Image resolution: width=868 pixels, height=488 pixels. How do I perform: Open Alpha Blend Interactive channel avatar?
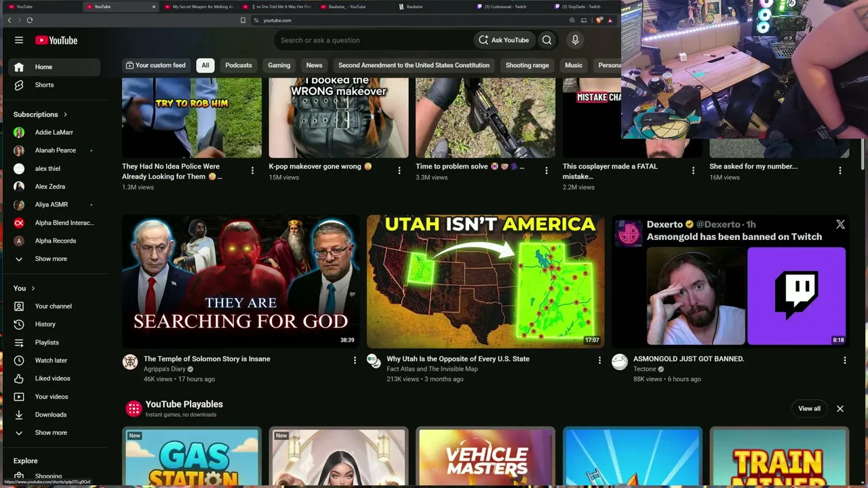(19, 223)
